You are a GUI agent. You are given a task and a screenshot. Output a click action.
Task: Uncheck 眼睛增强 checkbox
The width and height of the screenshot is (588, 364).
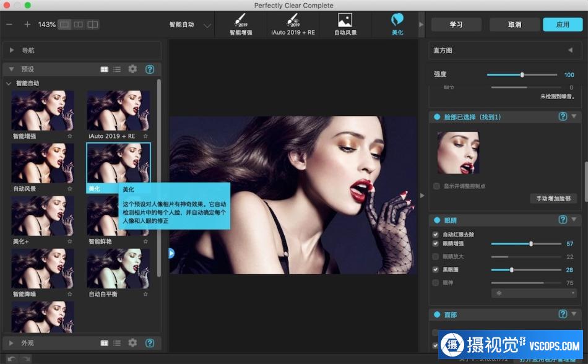435,244
